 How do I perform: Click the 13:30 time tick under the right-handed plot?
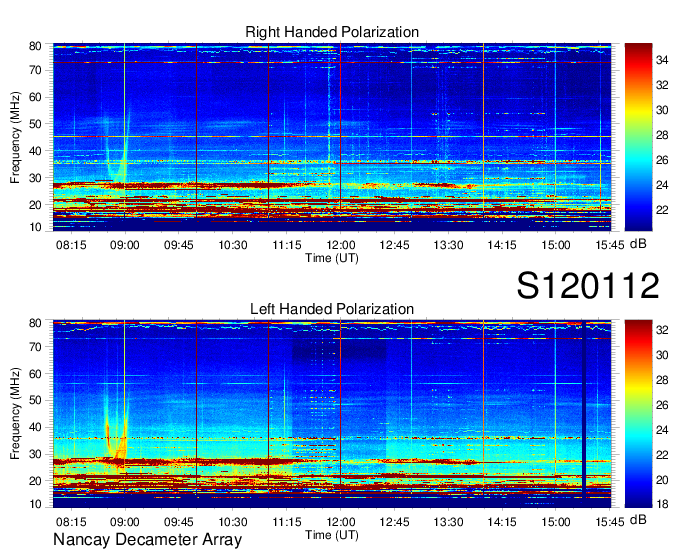point(448,245)
